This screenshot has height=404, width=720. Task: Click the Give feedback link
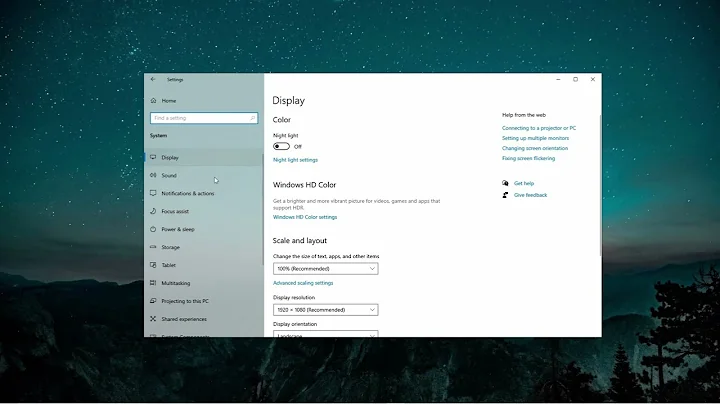530,195
